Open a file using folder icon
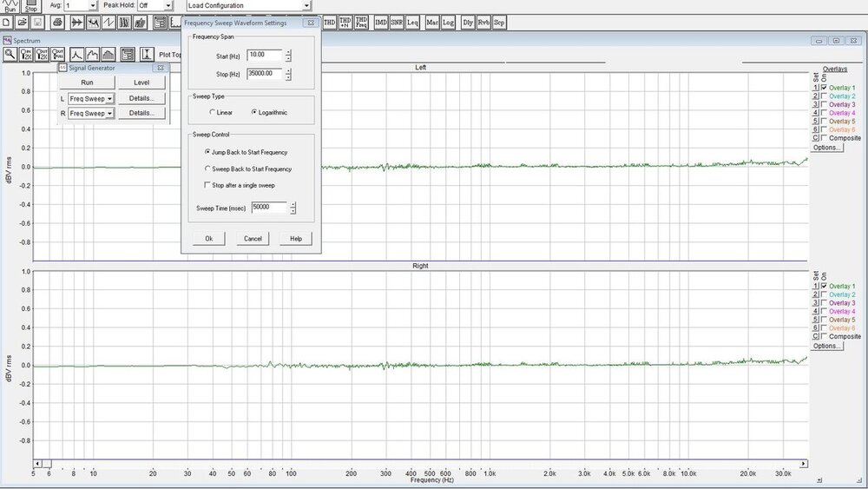The width and height of the screenshot is (868, 489). 22,23
